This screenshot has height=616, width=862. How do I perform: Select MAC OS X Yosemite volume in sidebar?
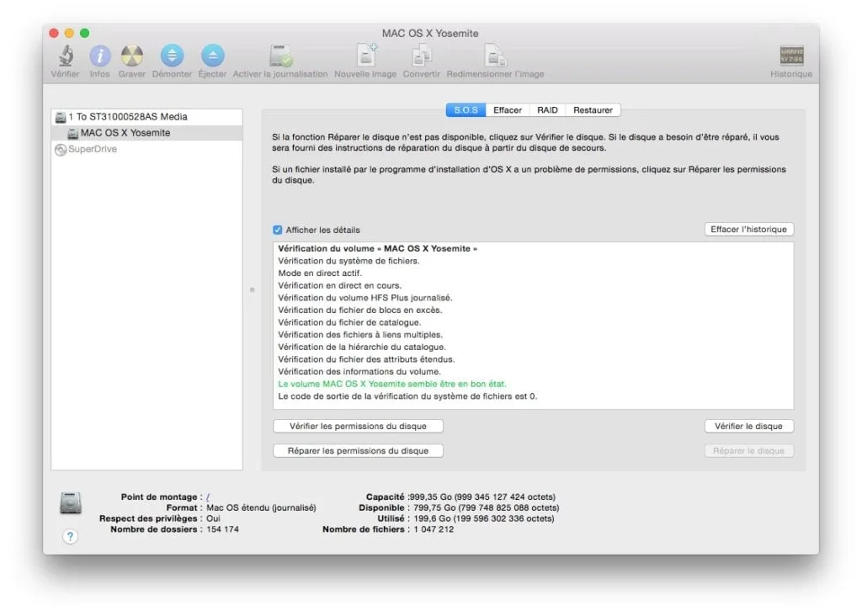146,133
